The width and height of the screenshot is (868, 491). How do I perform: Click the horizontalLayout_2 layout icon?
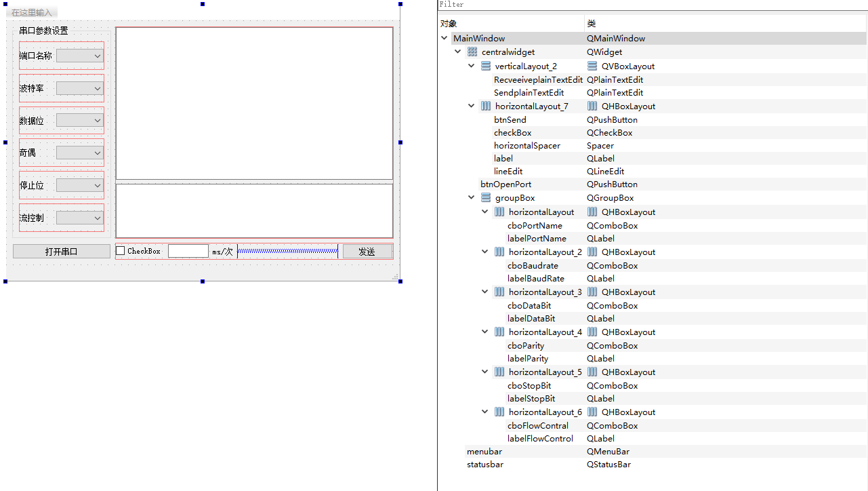tap(499, 252)
